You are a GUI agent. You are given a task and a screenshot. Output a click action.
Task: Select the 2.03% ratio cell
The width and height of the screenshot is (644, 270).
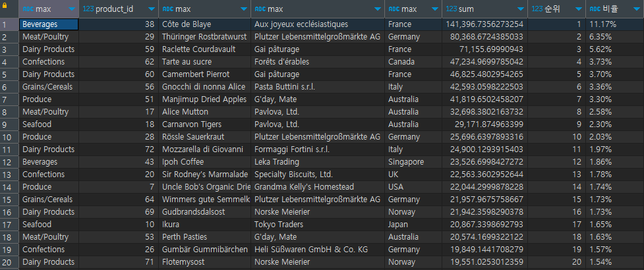point(615,136)
